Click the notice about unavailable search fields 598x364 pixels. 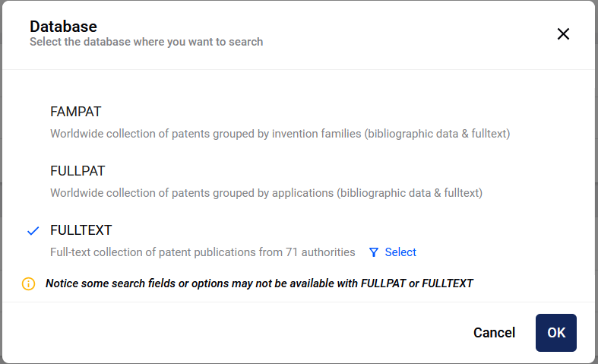pos(259,283)
